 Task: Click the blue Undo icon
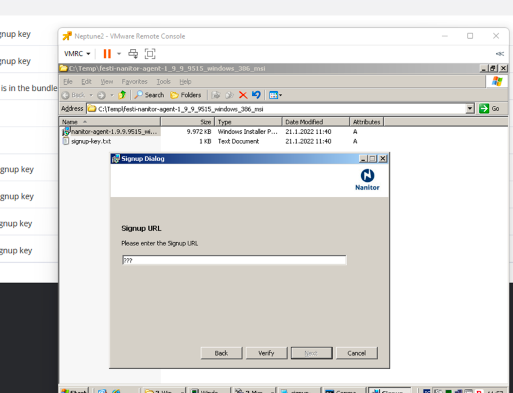pyautogui.click(x=256, y=95)
